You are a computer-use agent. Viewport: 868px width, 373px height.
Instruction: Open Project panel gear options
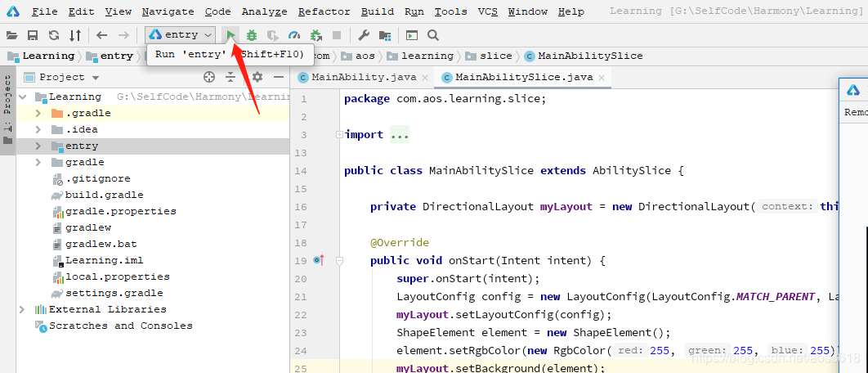257,77
